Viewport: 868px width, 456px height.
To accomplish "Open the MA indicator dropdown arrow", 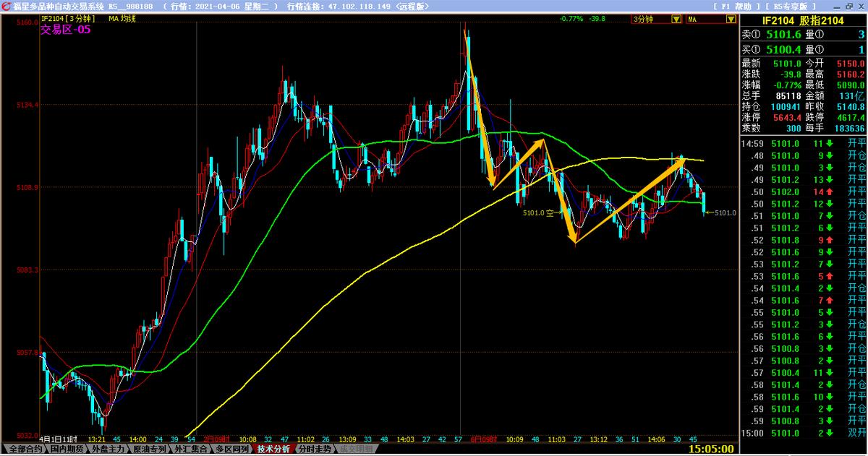I will coord(732,19).
